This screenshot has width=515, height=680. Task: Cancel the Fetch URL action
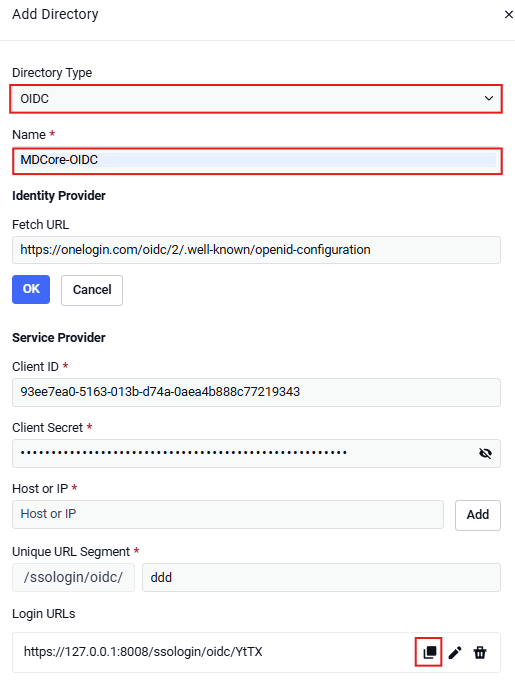pos(92,290)
